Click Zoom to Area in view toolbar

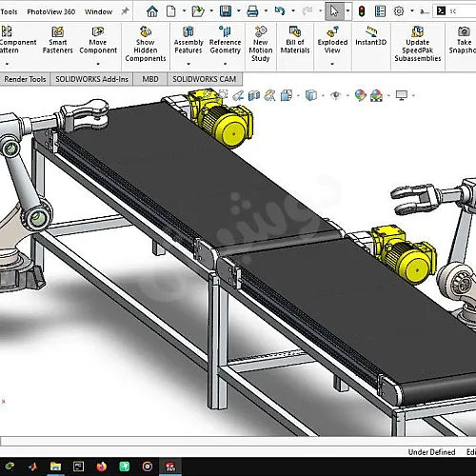[x=224, y=94]
